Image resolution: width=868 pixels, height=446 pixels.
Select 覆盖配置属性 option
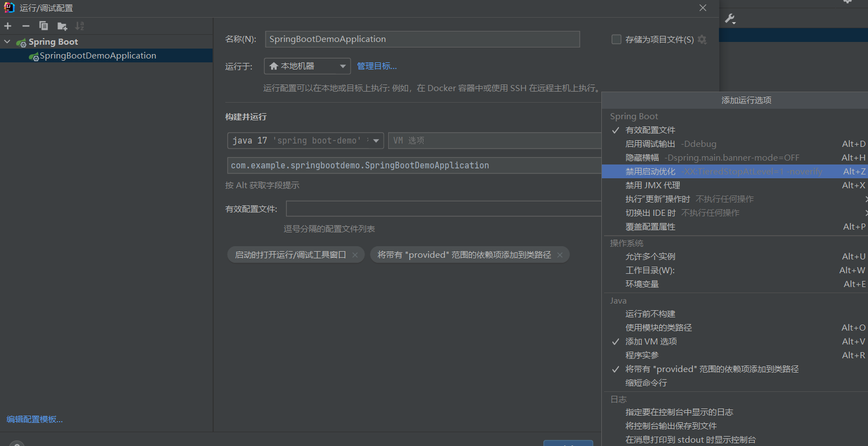coord(734,227)
